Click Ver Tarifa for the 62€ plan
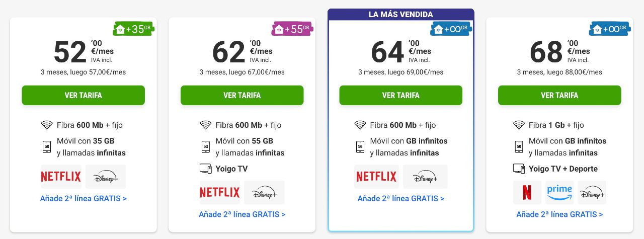 tap(242, 95)
